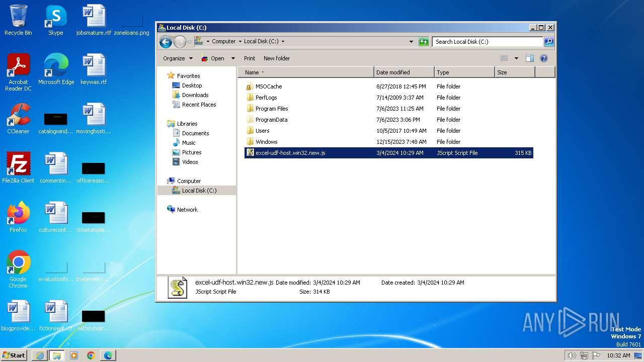
Task: Expand the address bar history dropdown
Action: click(411, 42)
